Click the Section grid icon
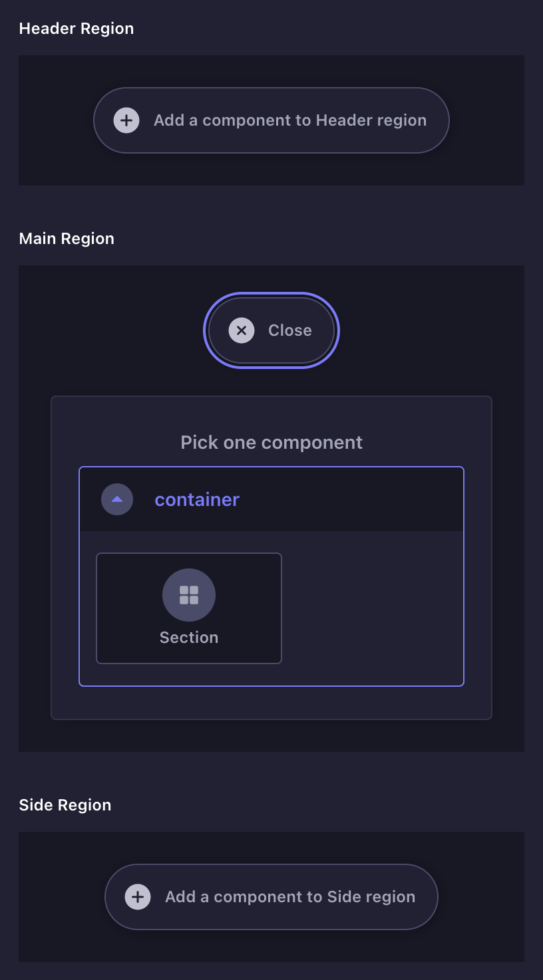 [189, 594]
